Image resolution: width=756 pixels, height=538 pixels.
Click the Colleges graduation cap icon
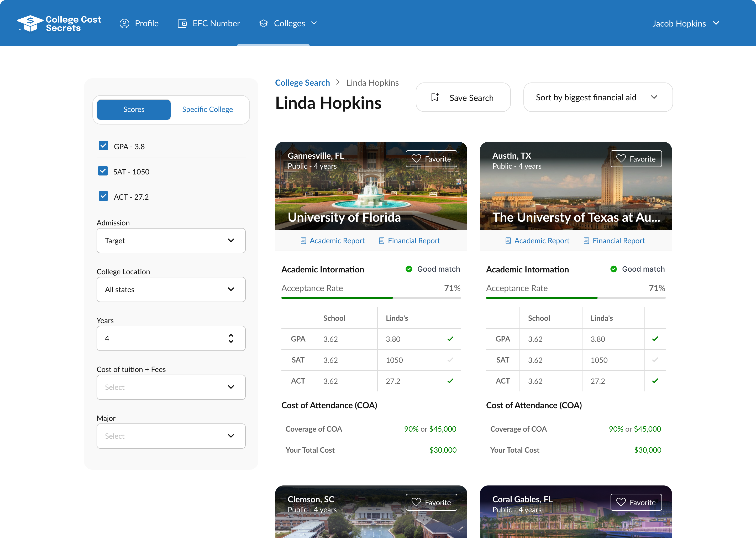tap(264, 24)
